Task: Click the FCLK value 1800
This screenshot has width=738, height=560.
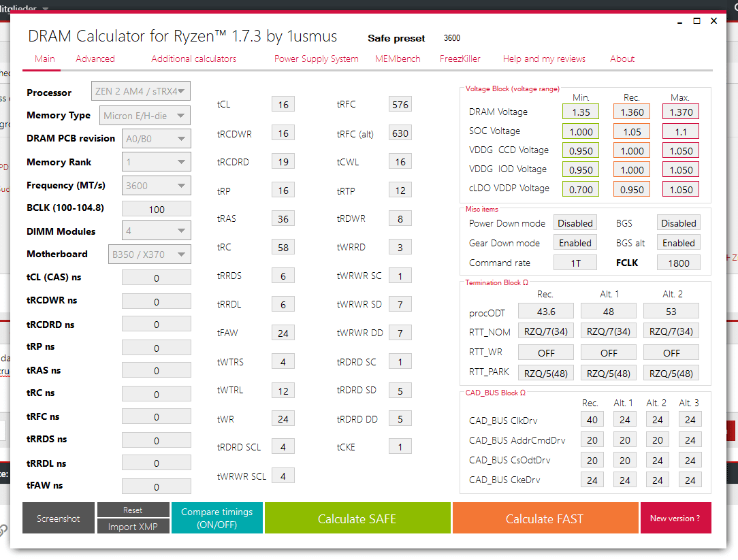Action: tap(679, 263)
